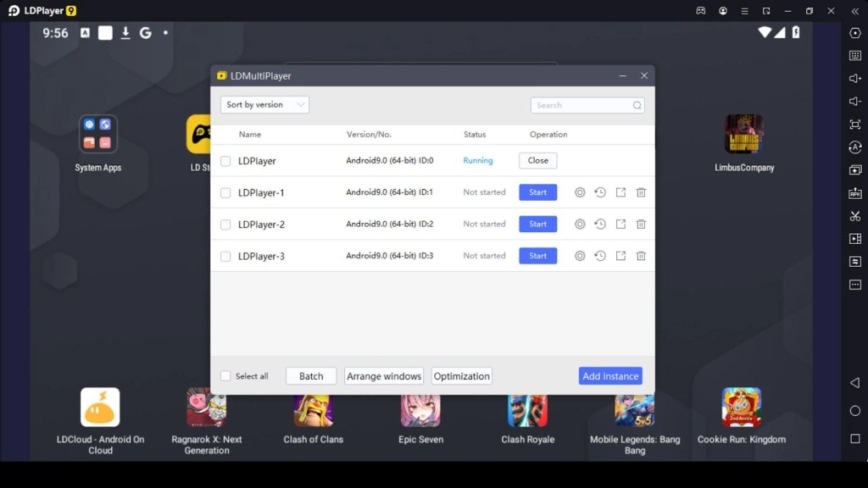Expand the more options ellipsis in sidebar
The image size is (868, 488).
(855, 285)
